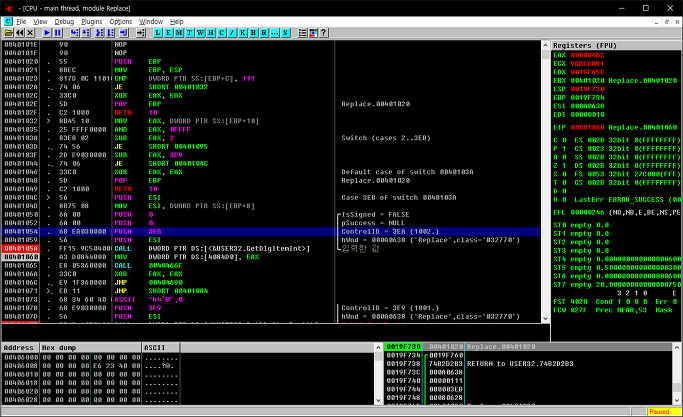Select stack address 0019F730 row
The image size is (683, 417).
tap(528, 347)
